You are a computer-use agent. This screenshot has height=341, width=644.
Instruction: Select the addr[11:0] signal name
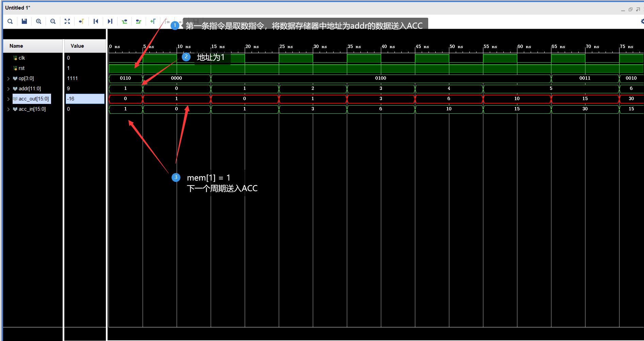tap(30, 89)
